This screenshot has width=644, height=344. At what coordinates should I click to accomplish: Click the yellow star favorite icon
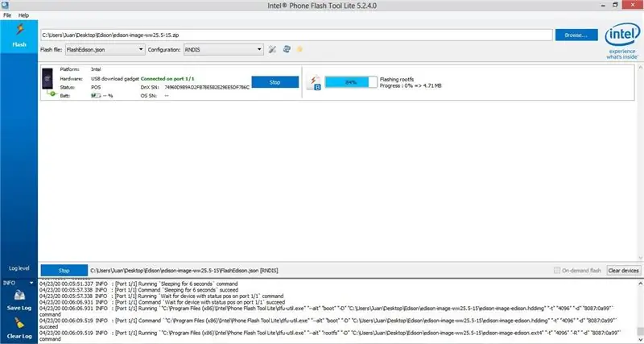[x=299, y=49]
